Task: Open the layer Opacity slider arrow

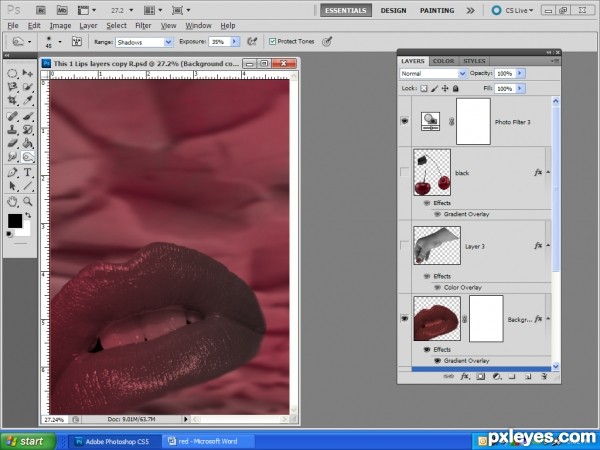Action: point(520,73)
